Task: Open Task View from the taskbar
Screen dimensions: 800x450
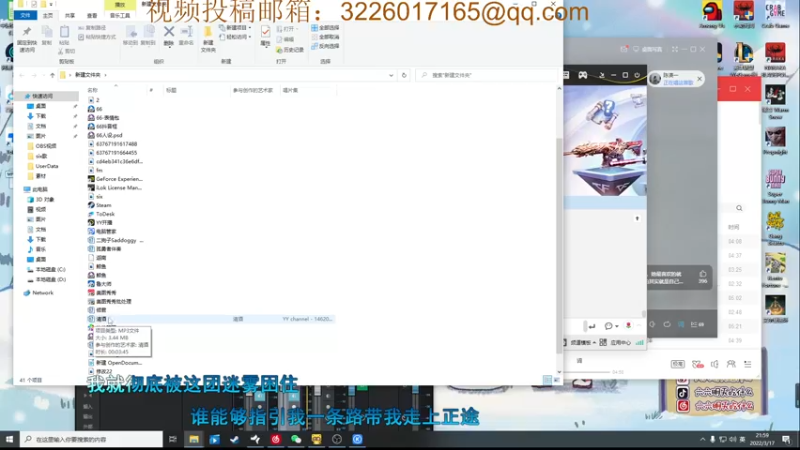Action: click(x=172, y=439)
